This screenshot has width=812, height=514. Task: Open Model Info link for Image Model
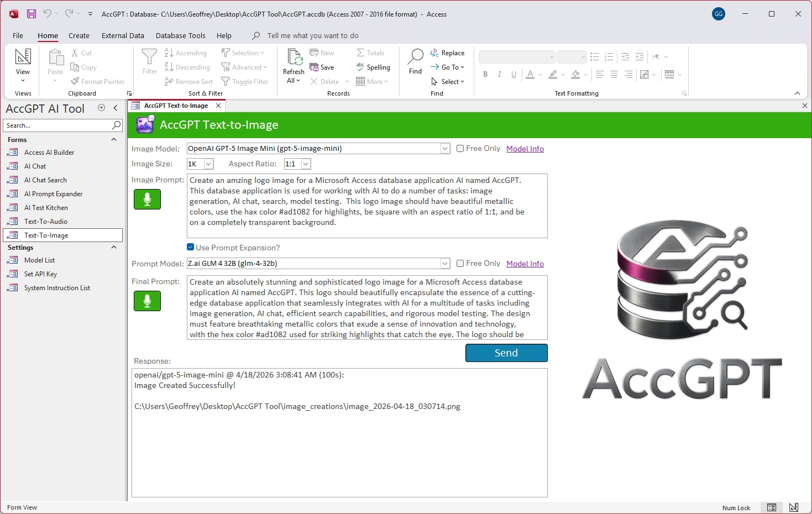(525, 149)
